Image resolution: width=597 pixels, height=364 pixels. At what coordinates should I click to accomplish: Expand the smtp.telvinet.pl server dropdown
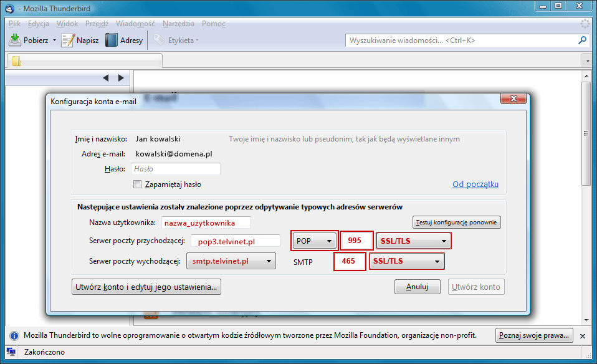231,261
